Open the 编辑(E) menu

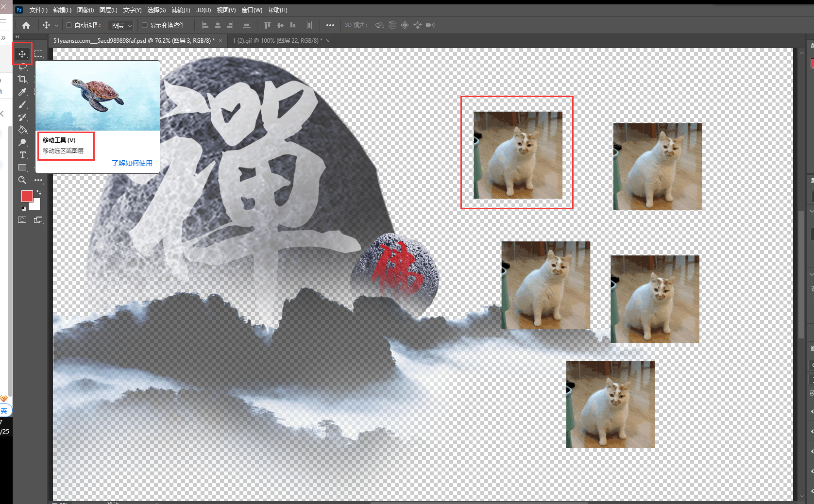(62, 10)
